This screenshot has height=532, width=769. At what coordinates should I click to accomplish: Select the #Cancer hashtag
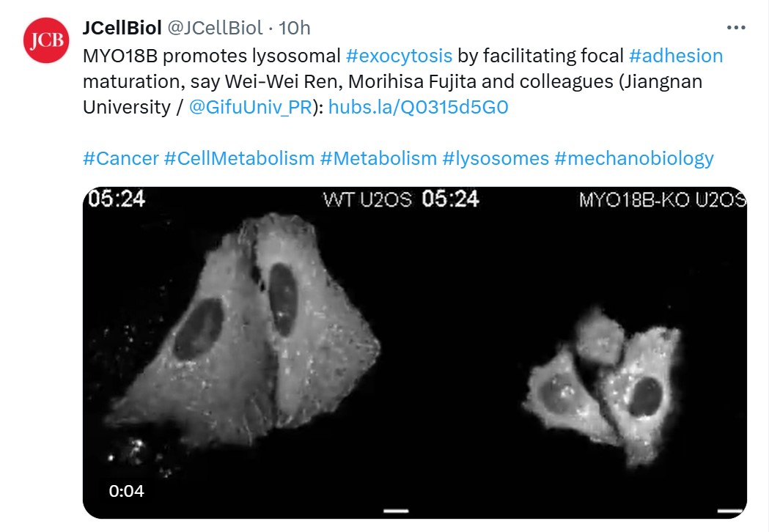click(x=120, y=158)
